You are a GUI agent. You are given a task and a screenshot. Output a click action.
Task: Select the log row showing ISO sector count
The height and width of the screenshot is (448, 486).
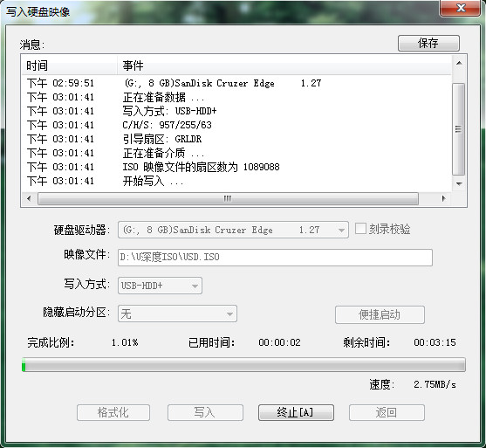click(x=236, y=167)
